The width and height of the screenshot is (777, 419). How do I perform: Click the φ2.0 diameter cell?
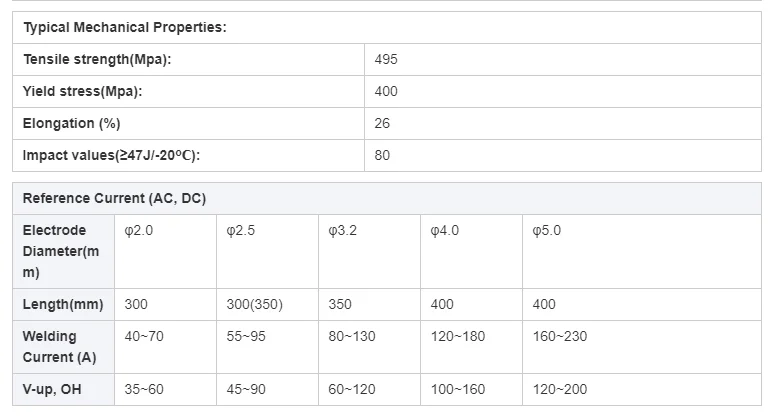click(x=139, y=230)
